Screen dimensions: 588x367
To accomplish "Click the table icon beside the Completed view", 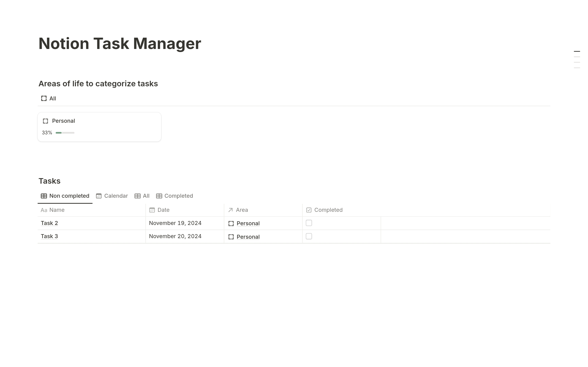I will [159, 196].
